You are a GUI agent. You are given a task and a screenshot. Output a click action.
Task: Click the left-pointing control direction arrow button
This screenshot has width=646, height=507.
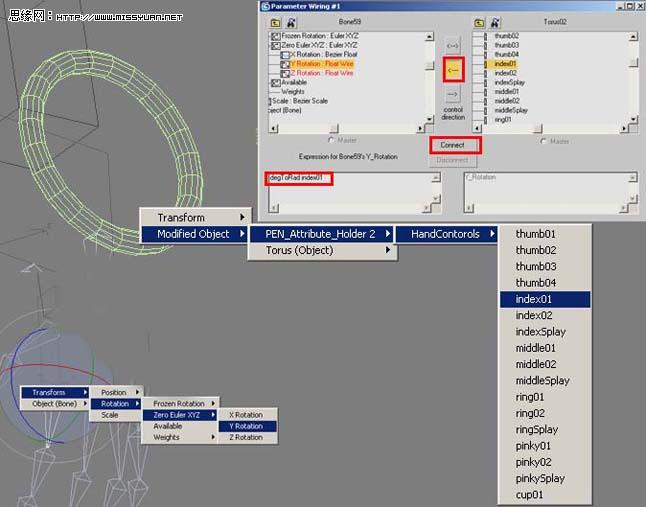pos(453,70)
